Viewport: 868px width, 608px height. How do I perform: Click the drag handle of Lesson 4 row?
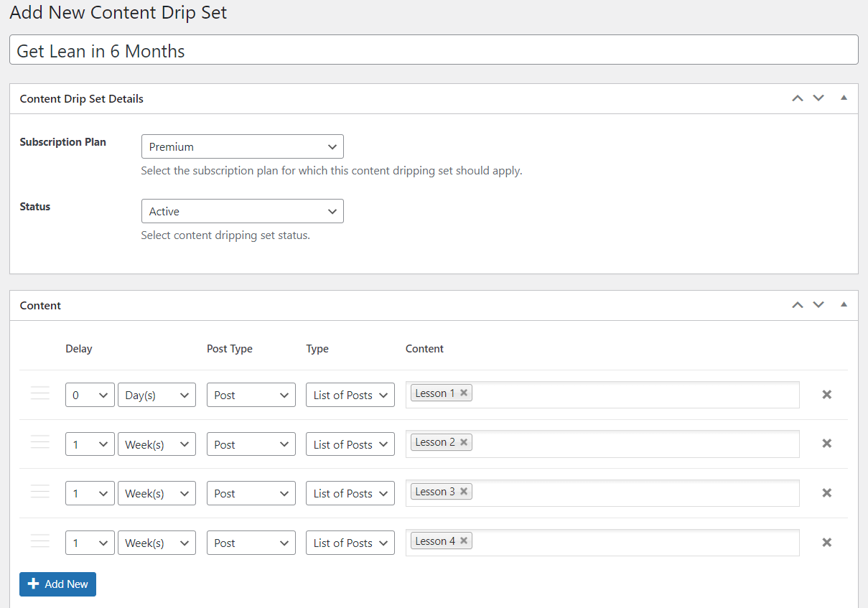click(x=40, y=541)
